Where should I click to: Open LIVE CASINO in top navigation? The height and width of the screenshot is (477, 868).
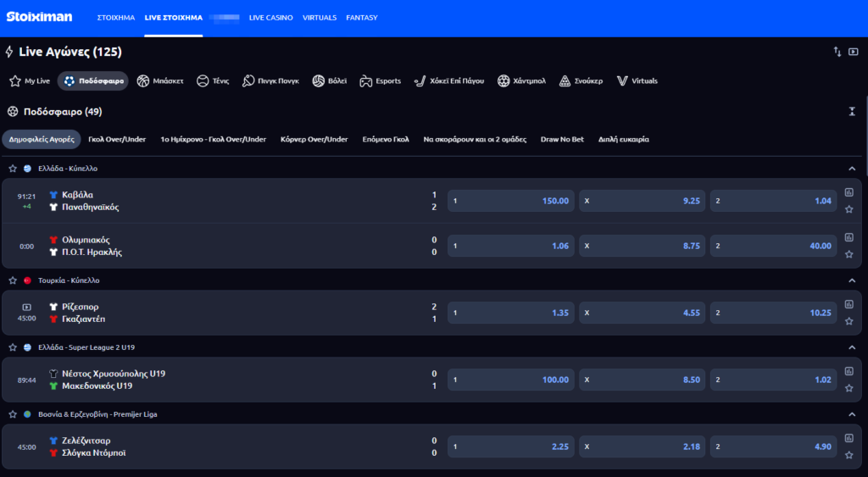pos(270,17)
